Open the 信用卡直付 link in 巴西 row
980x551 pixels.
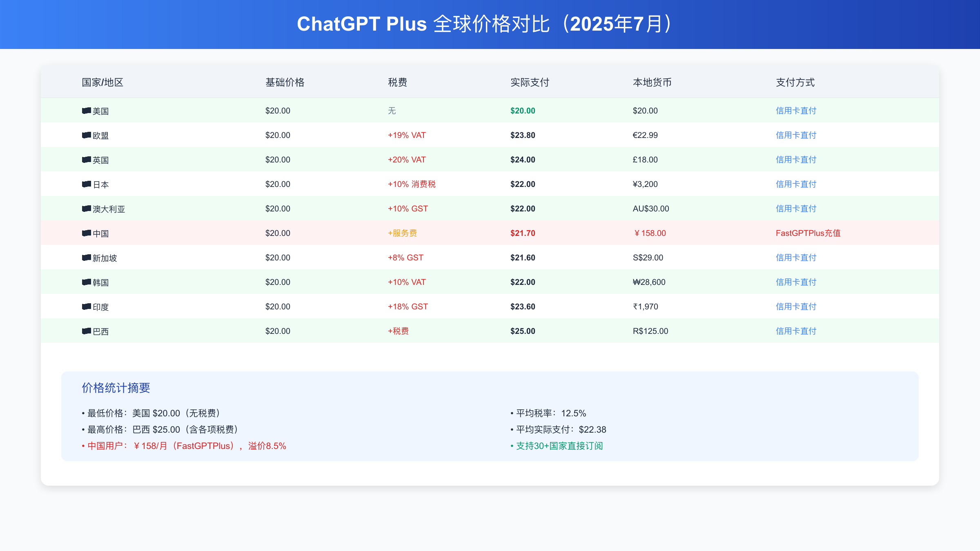tap(796, 331)
